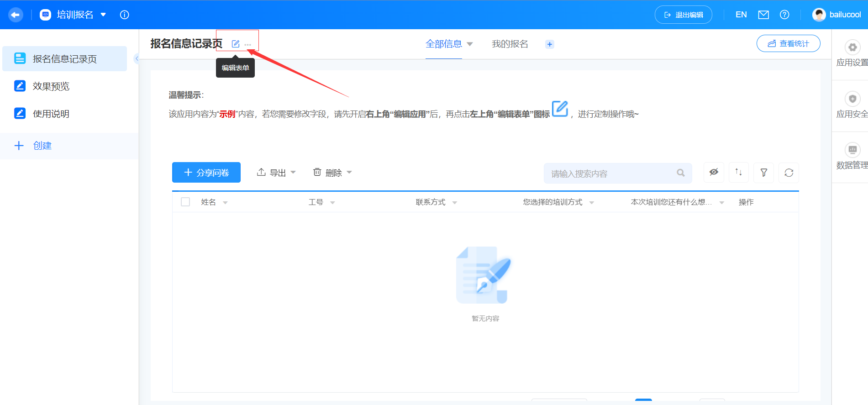Click the 创建 button in the sidebar
The height and width of the screenshot is (405, 868).
33,146
